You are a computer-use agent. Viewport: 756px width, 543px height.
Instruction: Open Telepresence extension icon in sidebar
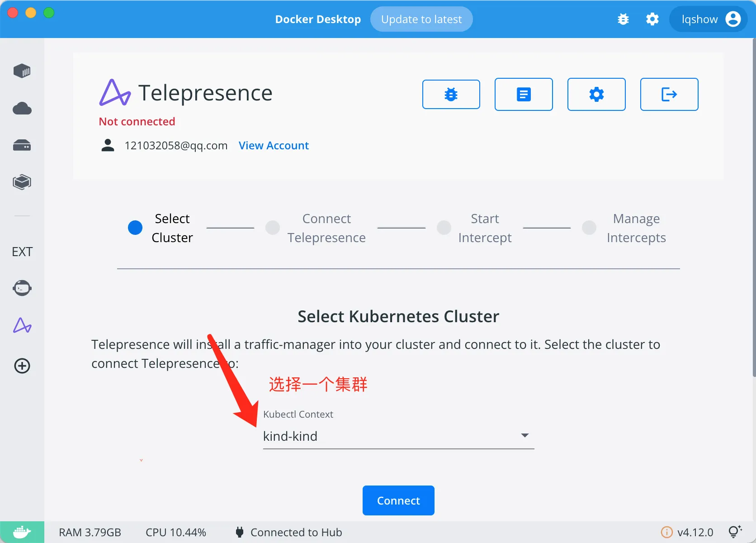tap(22, 325)
